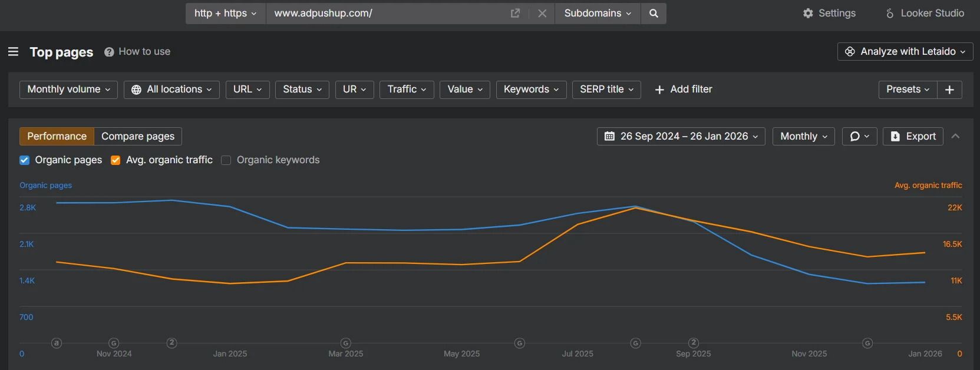
Task: Open the How to use guide
Action: [x=144, y=51]
